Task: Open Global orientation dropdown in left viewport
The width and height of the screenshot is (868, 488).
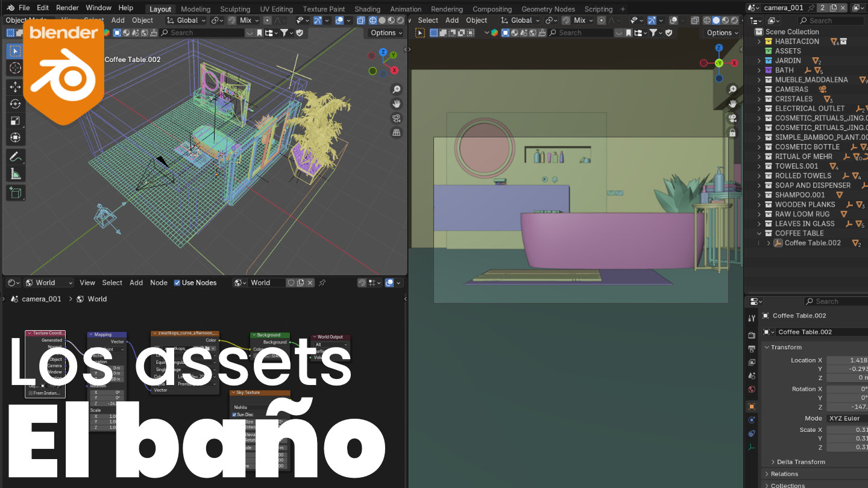Action: tap(187, 20)
